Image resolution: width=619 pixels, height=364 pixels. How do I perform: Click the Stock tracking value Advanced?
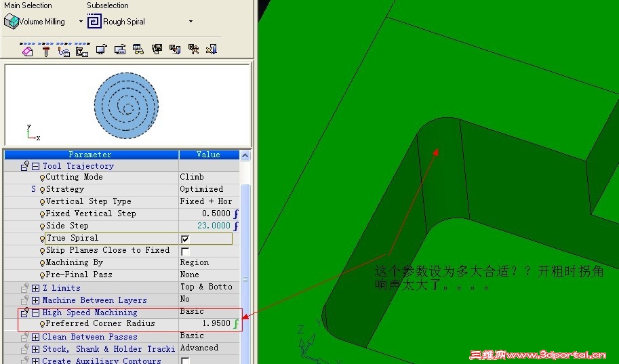tap(199, 348)
